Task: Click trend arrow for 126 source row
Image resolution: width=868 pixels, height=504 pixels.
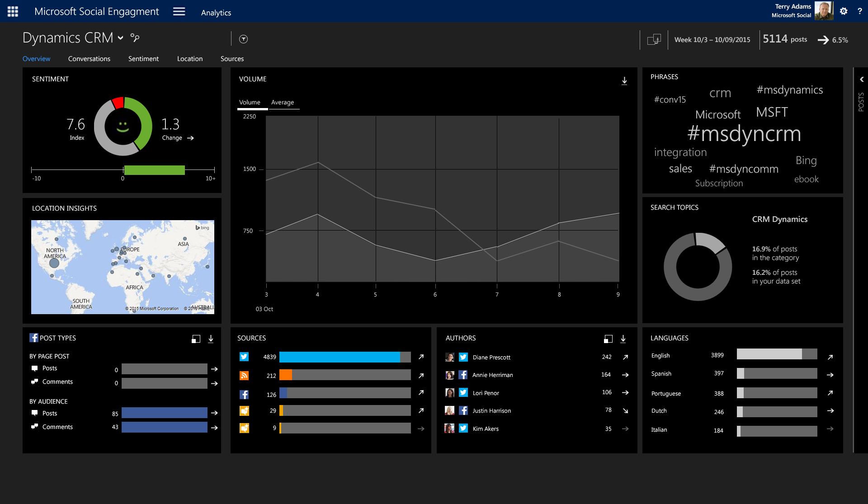Action: pos(421,393)
